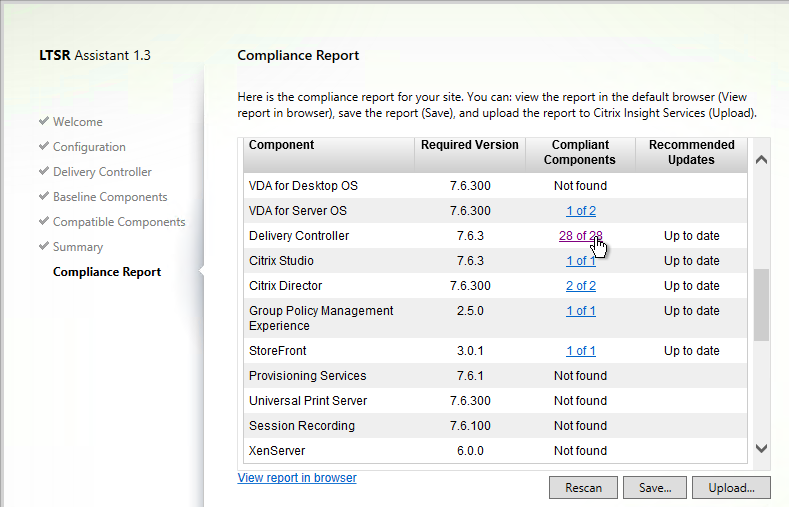The image size is (789, 507).
Task: Select Compliance Report in the sidebar
Action: coord(107,272)
